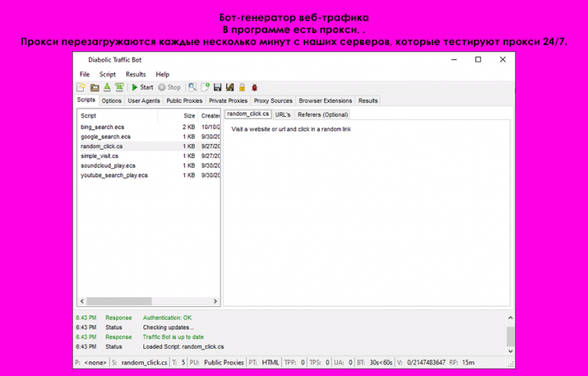
Task: Select soundcloud_play.ecs in the script list
Action: click(x=148, y=165)
